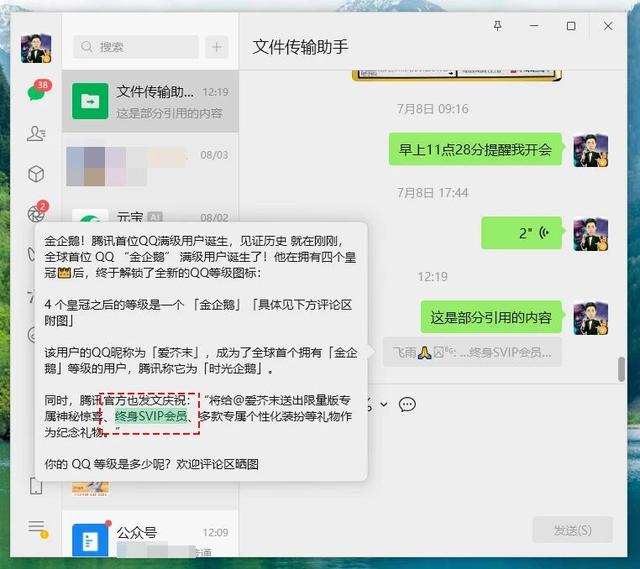The height and width of the screenshot is (569, 640).
Task: Open the phone icon in sidebar bottom
Action: point(36,486)
